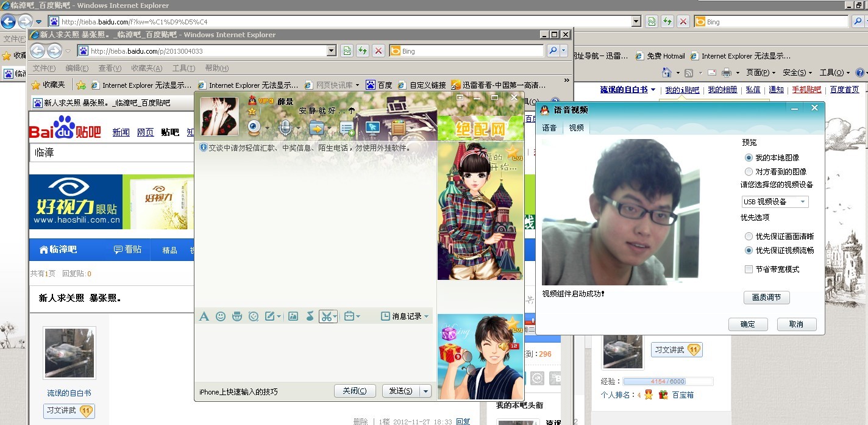The width and height of the screenshot is (868, 425).
Task: Open the 收藏夹(A) menu in front IE
Action: [147, 68]
